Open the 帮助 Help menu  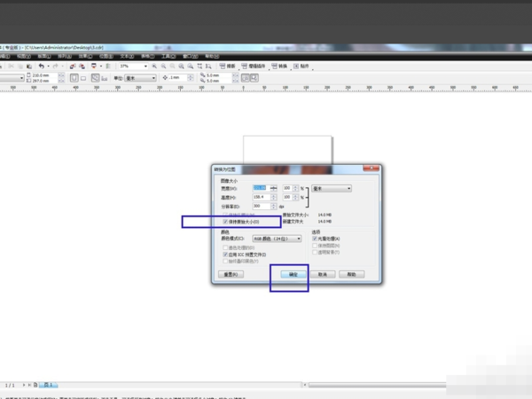coord(212,57)
